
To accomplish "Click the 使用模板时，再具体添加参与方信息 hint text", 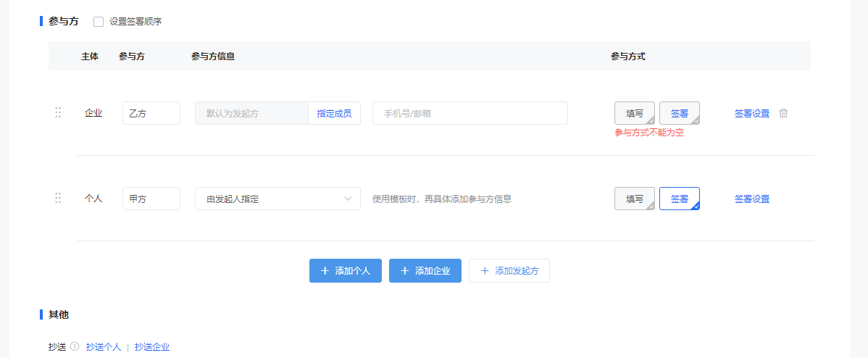I will pyautogui.click(x=442, y=199).
